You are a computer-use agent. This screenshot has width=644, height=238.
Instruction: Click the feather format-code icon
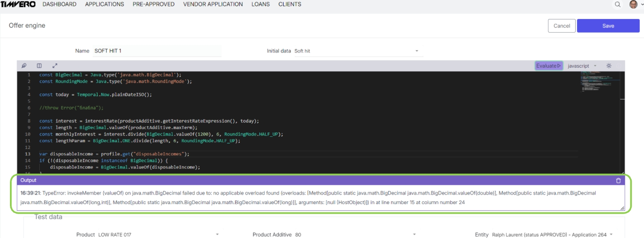tap(24, 66)
